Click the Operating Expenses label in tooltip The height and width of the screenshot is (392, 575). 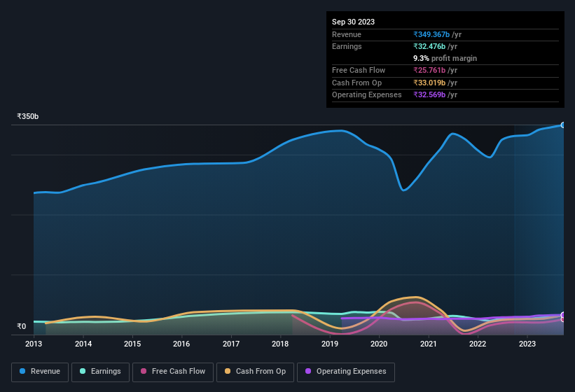point(367,95)
